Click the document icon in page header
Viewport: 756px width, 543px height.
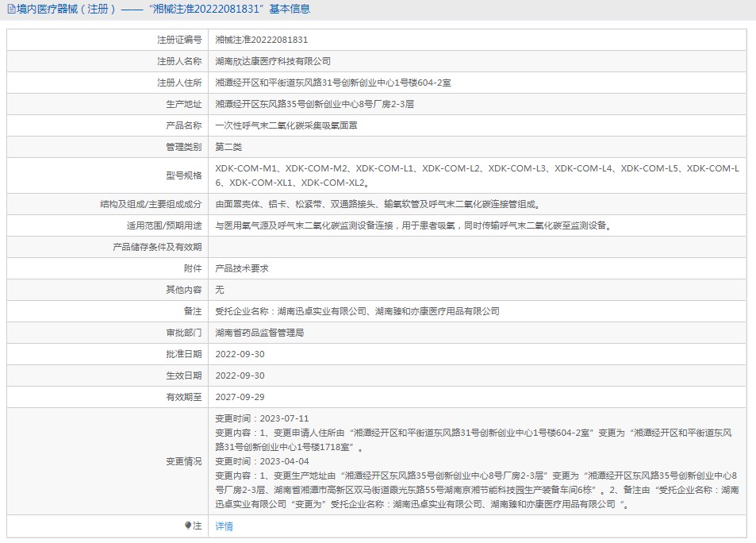click(11, 10)
